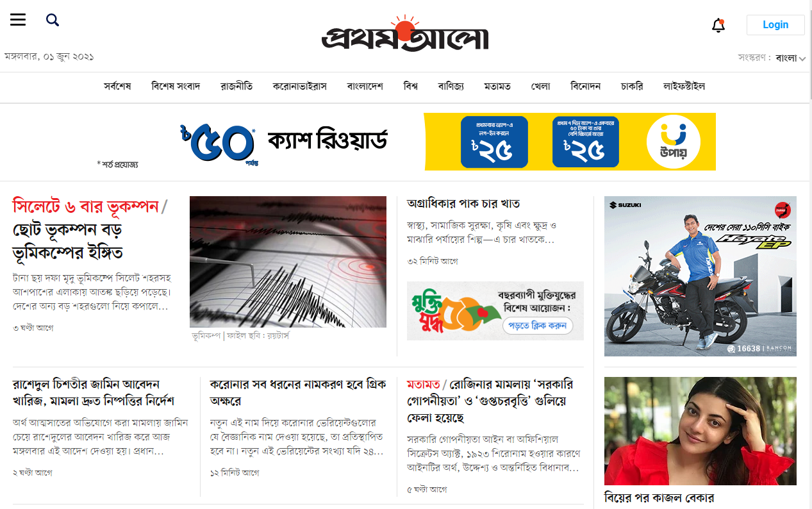The width and height of the screenshot is (812, 509).
Task: Expand the সংস্করণ বাংলা edition dropdown
Action: coord(772,58)
